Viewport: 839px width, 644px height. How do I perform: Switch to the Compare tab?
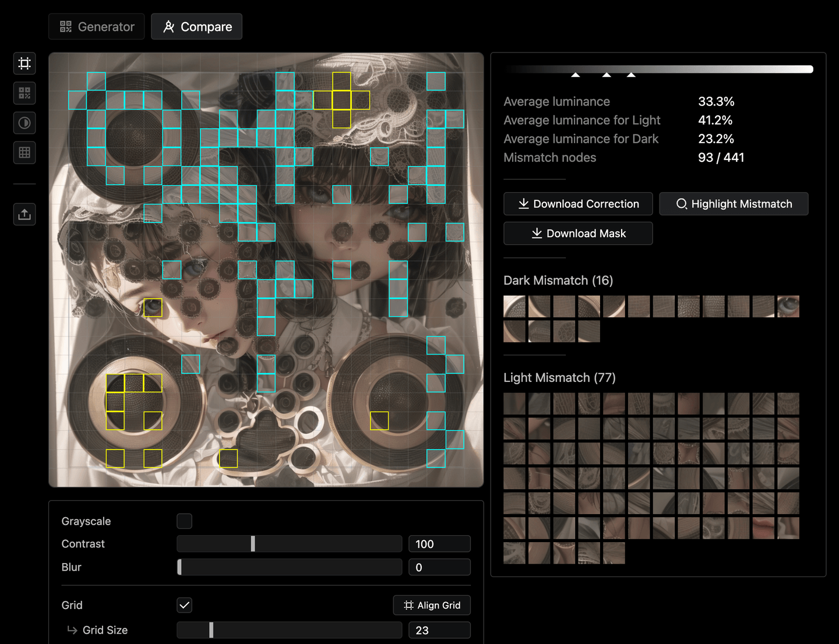196,26
